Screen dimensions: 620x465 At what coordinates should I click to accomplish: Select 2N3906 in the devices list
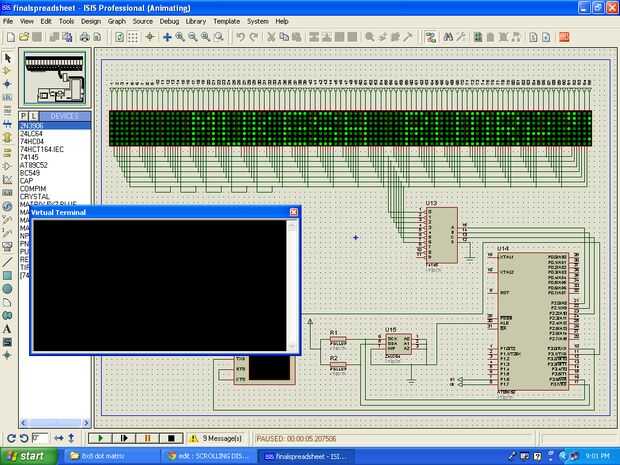tap(30, 126)
